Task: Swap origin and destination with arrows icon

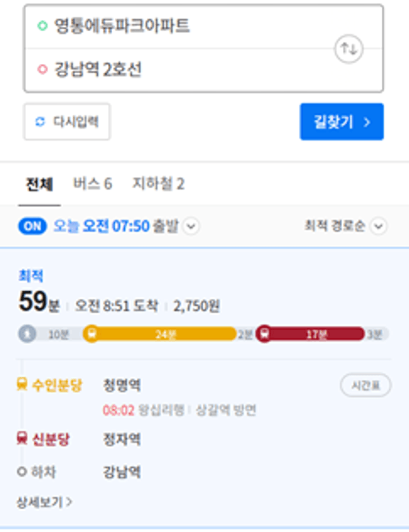Action: pos(349,49)
